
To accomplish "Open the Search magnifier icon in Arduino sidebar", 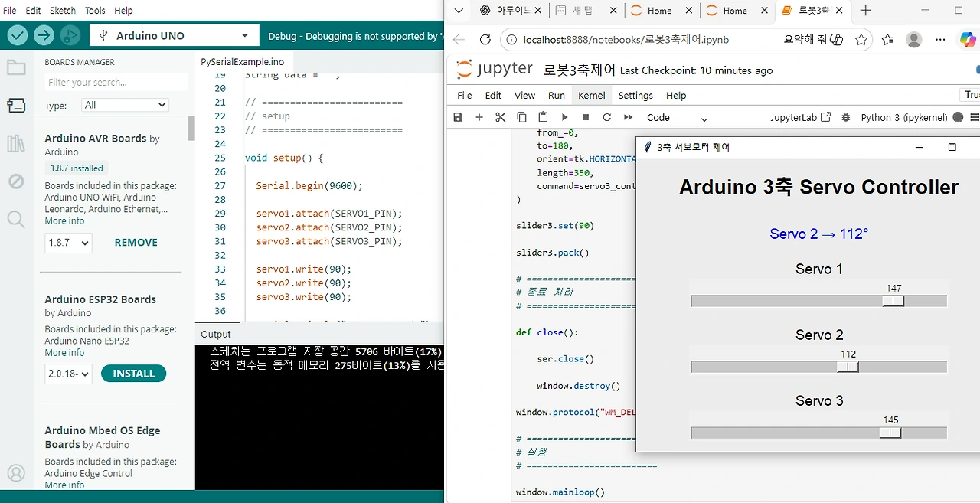I will [16, 220].
